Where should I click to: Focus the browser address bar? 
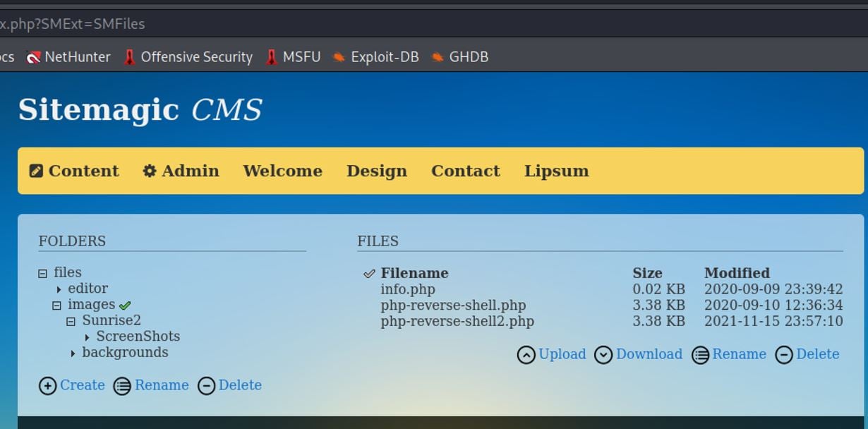434,23
